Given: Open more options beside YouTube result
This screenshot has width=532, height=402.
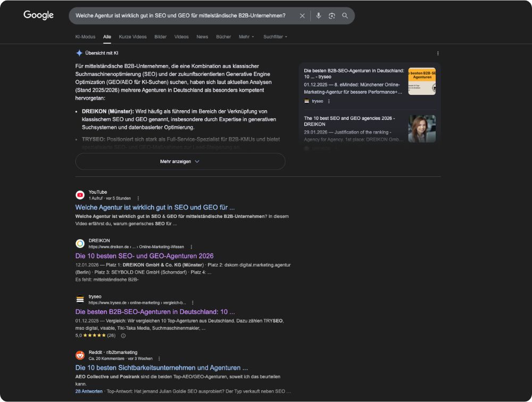Looking at the screenshot, I should pos(138,198).
